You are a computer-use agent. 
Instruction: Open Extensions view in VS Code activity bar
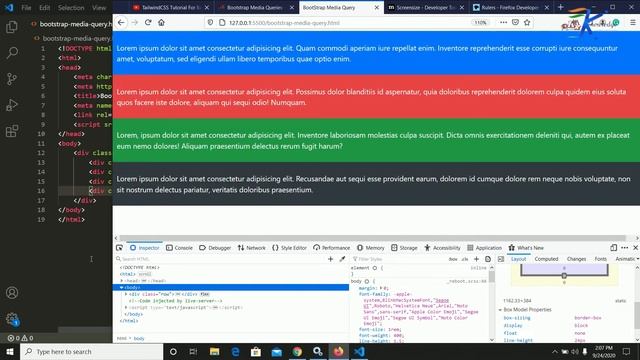pyautogui.click(x=12, y=131)
